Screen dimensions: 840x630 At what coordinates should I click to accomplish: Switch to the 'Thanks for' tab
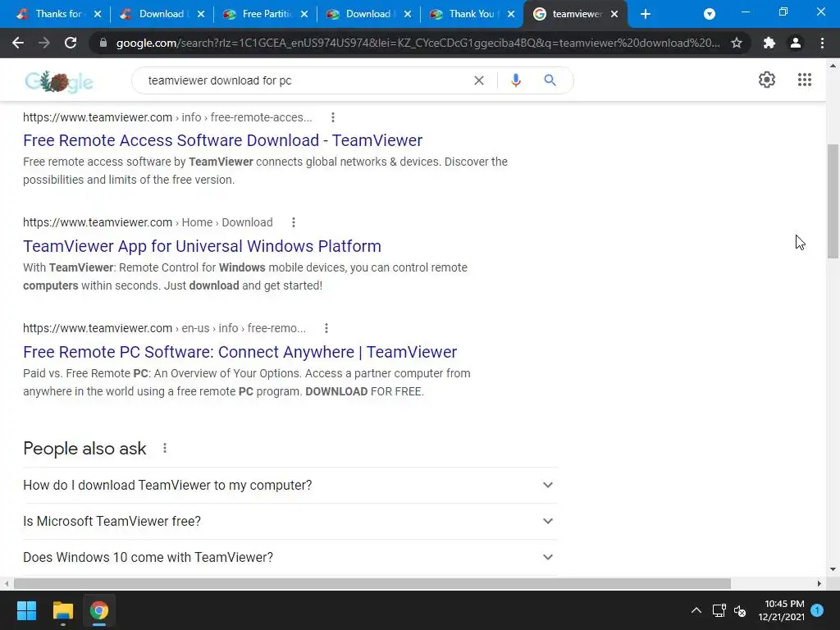coord(52,14)
